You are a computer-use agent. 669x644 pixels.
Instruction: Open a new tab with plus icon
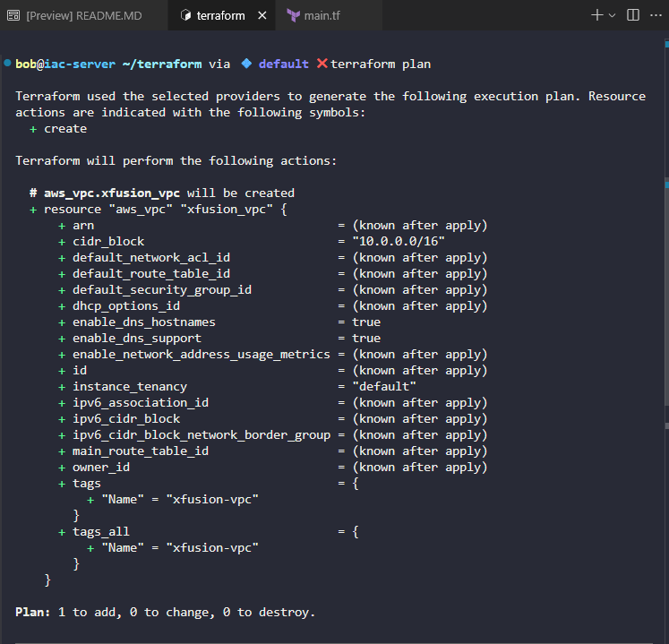coord(596,15)
